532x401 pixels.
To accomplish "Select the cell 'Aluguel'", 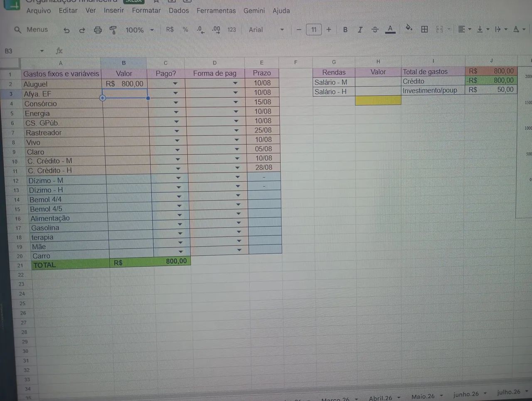I will tap(62, 84).
